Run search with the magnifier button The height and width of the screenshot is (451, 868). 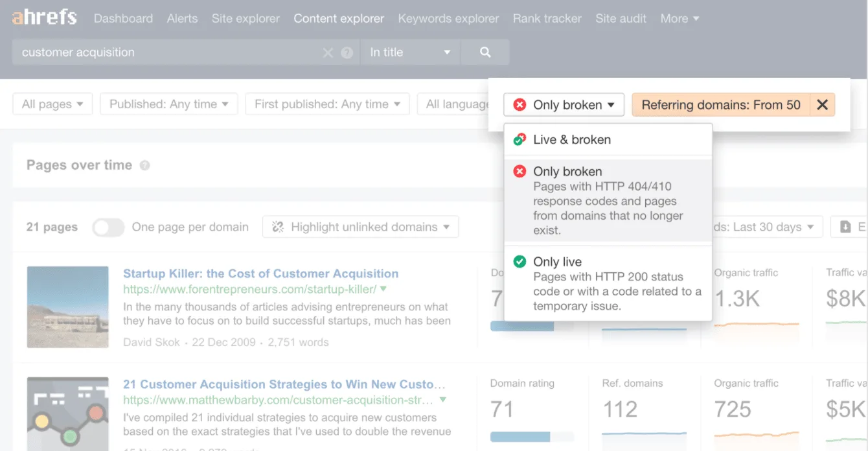pos(485,52)
